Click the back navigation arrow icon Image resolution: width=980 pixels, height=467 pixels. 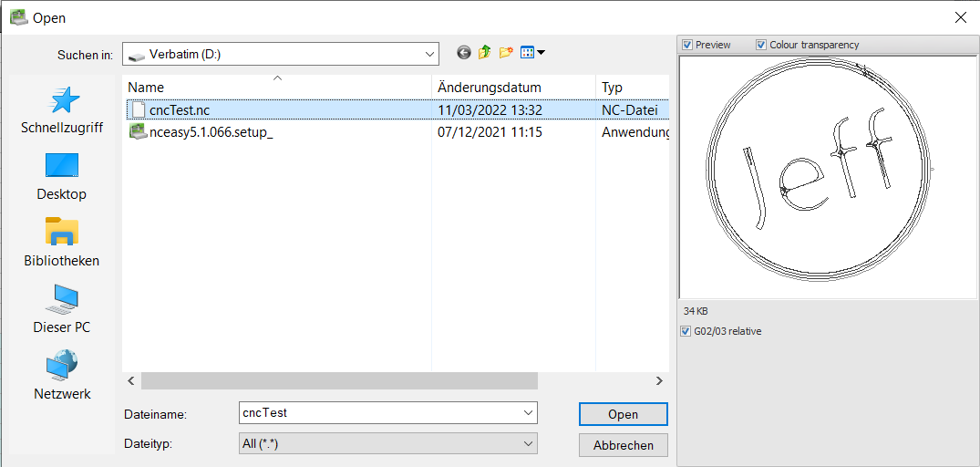[x=464, y=53]
